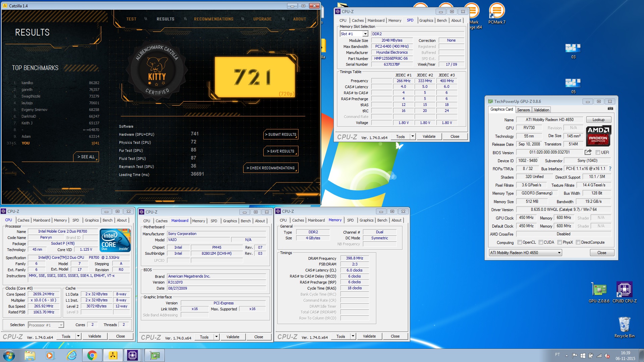Launch Windows Media Player from taskbar
The width and height of the screenshot is (644, 362).
pyautogui.click(x=50, y=355)
